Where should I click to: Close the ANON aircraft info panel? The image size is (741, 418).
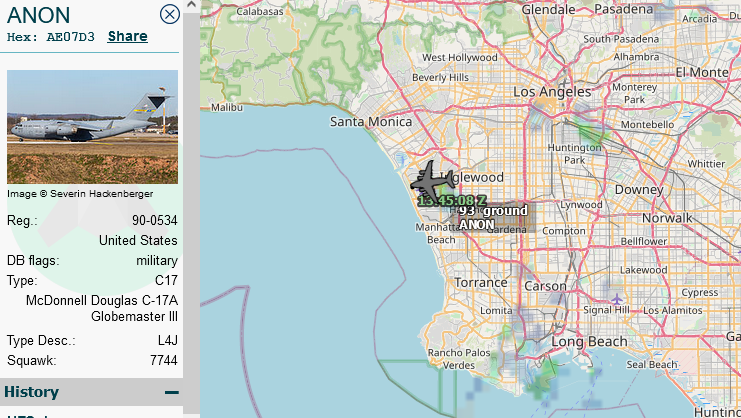tap(170, 14)
